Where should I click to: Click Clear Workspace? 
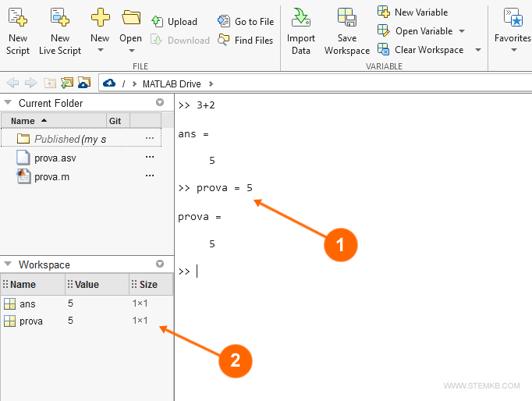(x=428, y=50)
